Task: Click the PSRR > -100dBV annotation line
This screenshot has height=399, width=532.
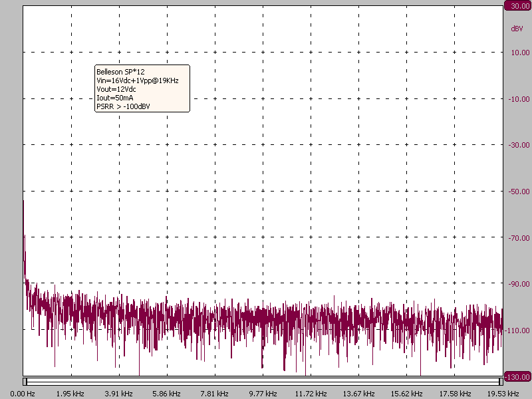Action: coord(123,106)
